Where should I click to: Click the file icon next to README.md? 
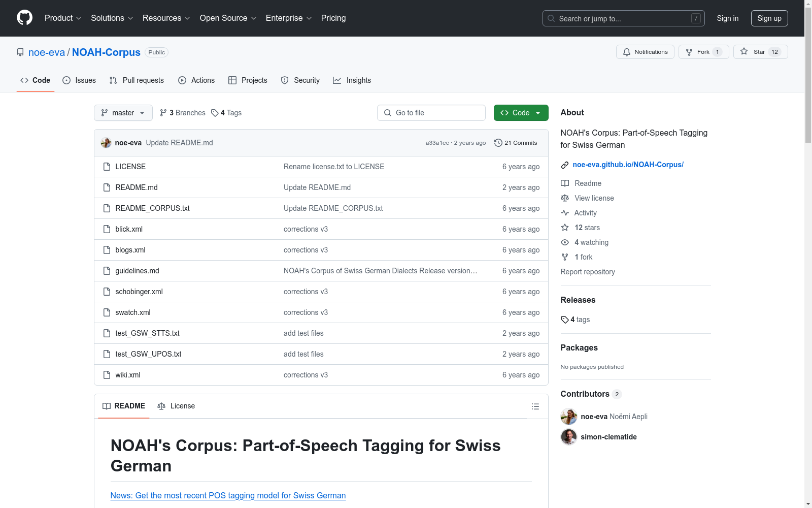[x=107, y=187]
